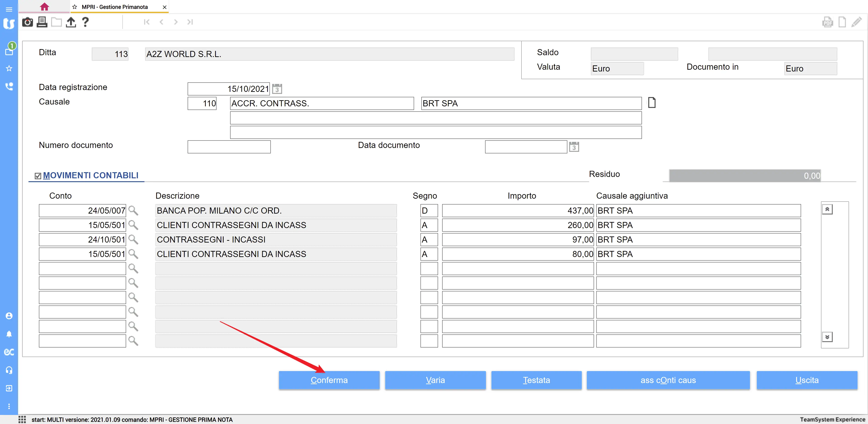Open calendar picker for Data documento

(x=574, y=147)
